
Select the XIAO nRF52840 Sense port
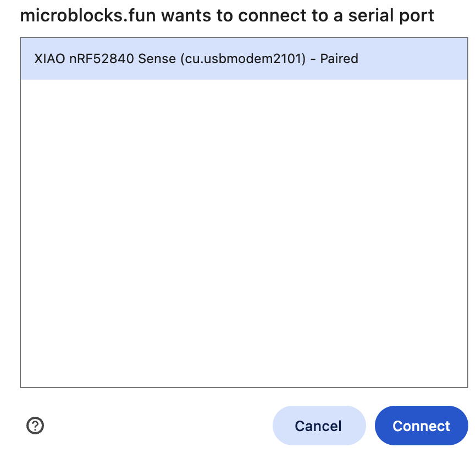[x=196, y=58]
